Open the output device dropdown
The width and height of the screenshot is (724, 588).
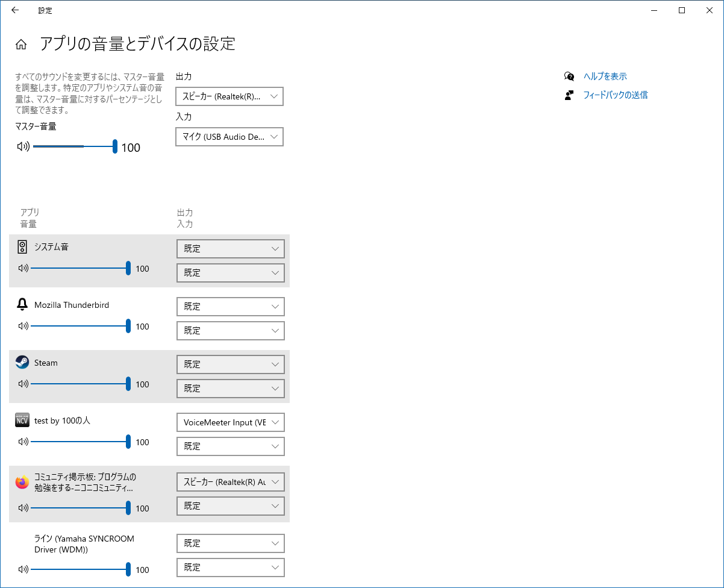(x=229, y=96)
